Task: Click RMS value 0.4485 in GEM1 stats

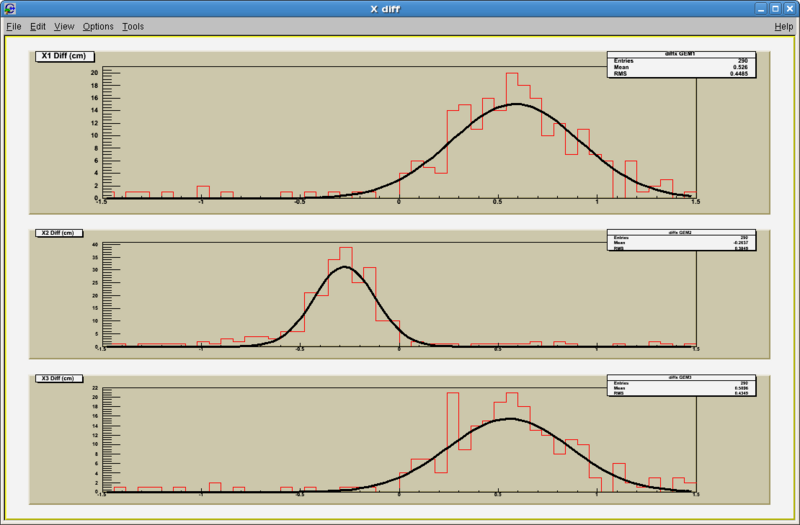Action: click(739, 74)
